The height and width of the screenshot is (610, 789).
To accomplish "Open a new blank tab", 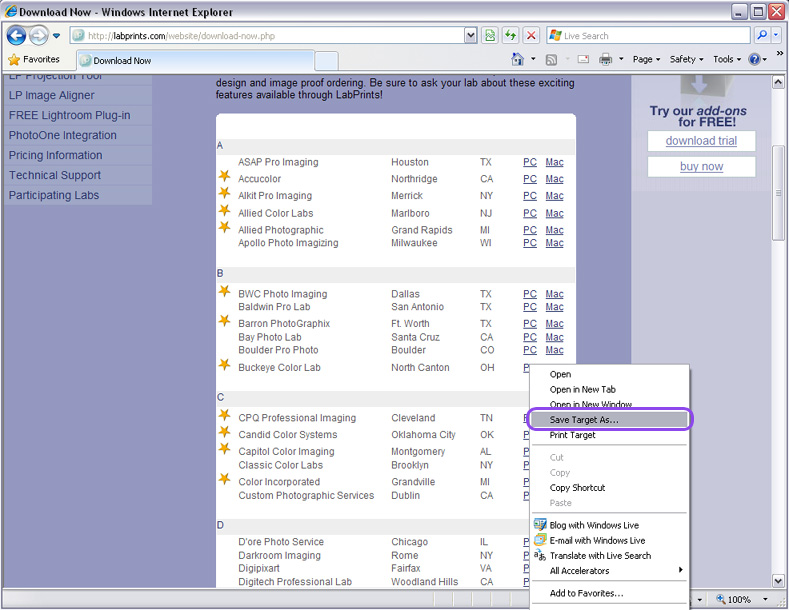I will [327, 61].
